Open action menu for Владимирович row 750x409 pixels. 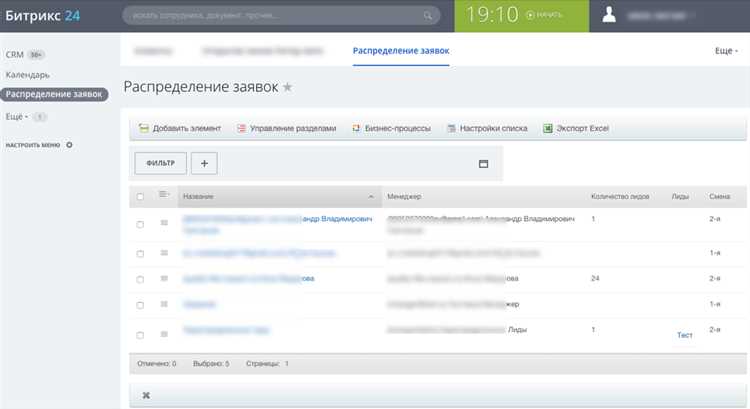click(164, 223)
